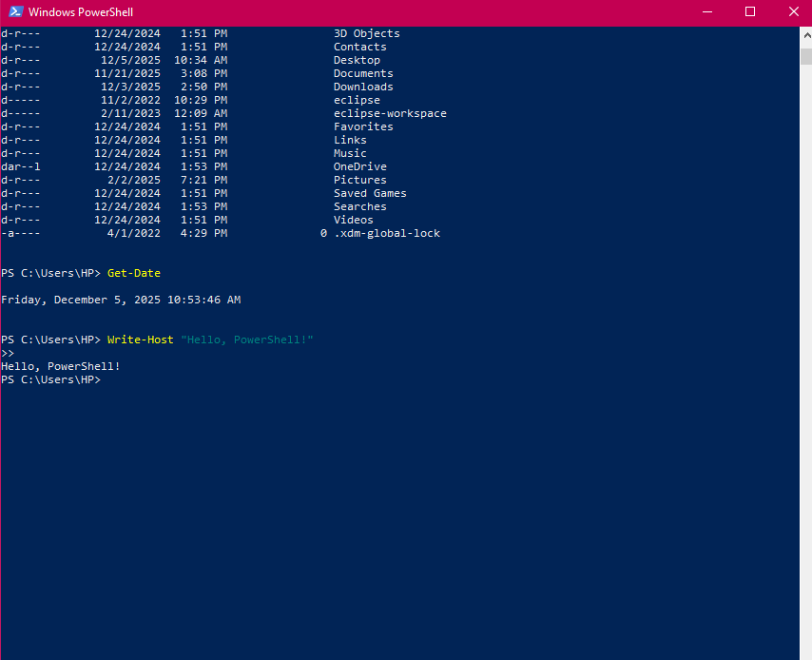Click the .xdm-global-lock file name
The image size is (812, 660).
[x=387, y=233]
